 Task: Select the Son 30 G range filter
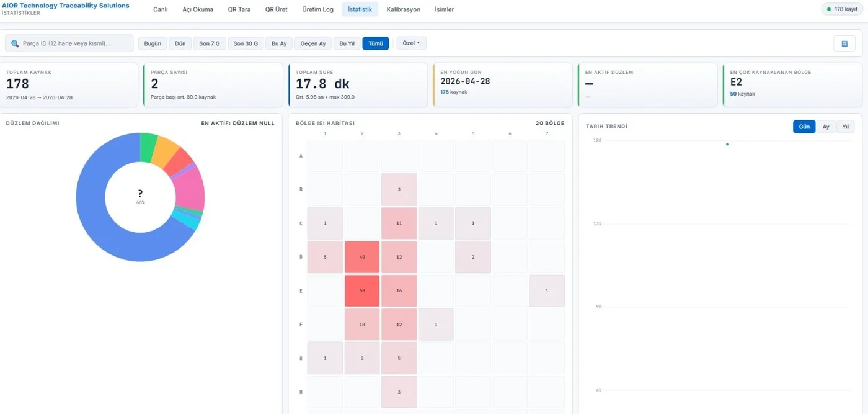tap(246, 43)
